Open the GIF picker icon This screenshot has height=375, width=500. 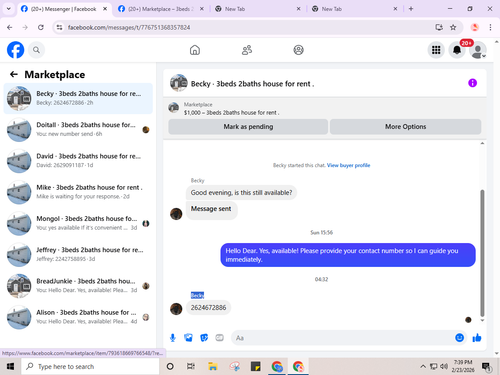tap(219, 338)
